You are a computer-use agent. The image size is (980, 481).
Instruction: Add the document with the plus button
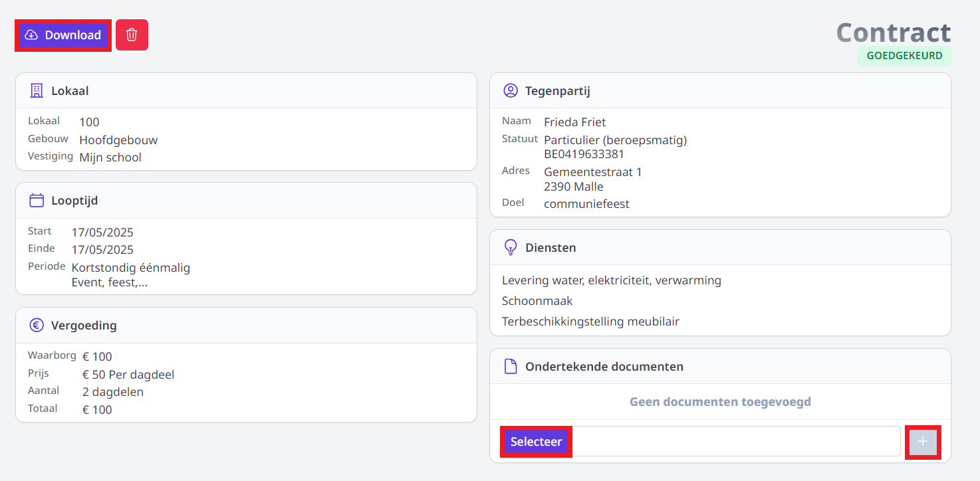pyautogui.click(x=923, y=442)
